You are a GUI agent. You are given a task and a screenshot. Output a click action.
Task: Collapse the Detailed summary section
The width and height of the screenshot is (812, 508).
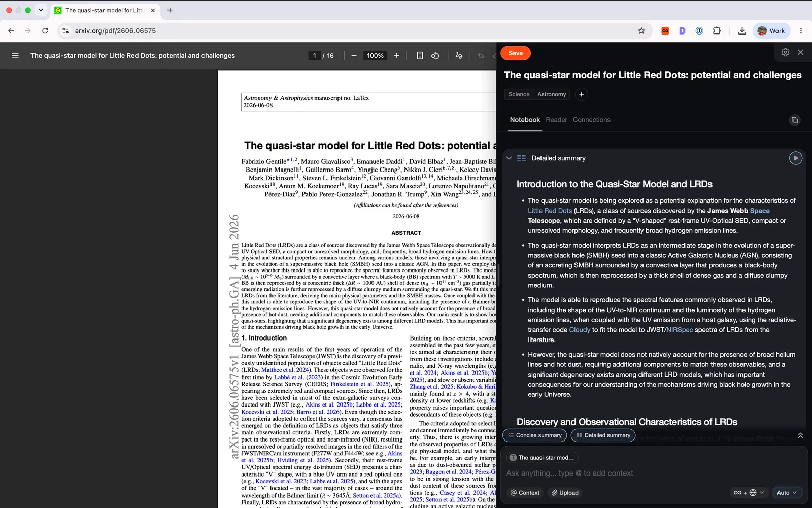(509, 158)
